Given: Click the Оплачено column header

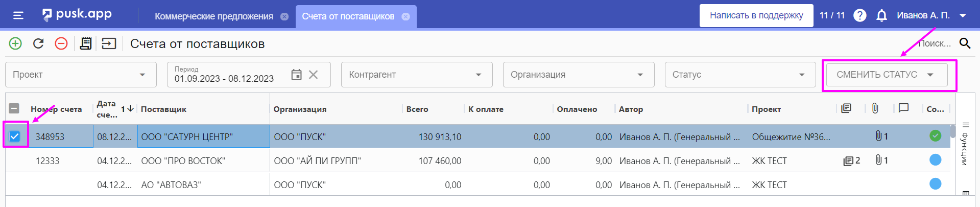Looking at the screenshot, I should (x=577, y=109).
